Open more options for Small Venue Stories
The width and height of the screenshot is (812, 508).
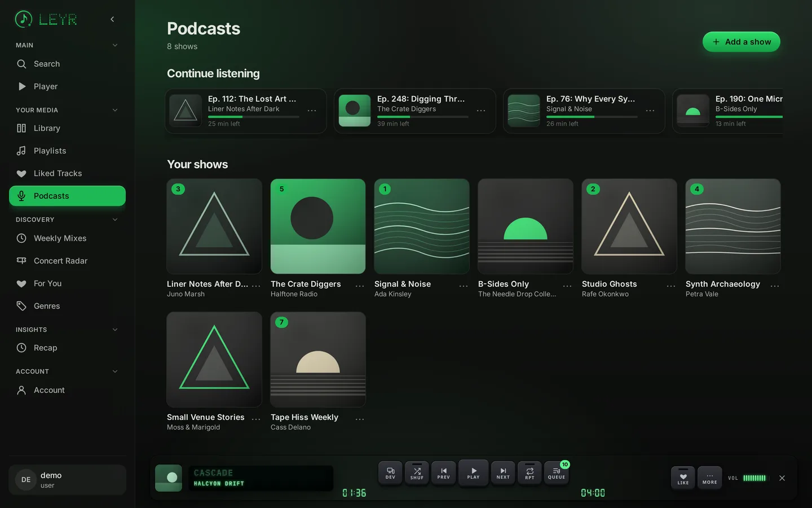[256, 419]
